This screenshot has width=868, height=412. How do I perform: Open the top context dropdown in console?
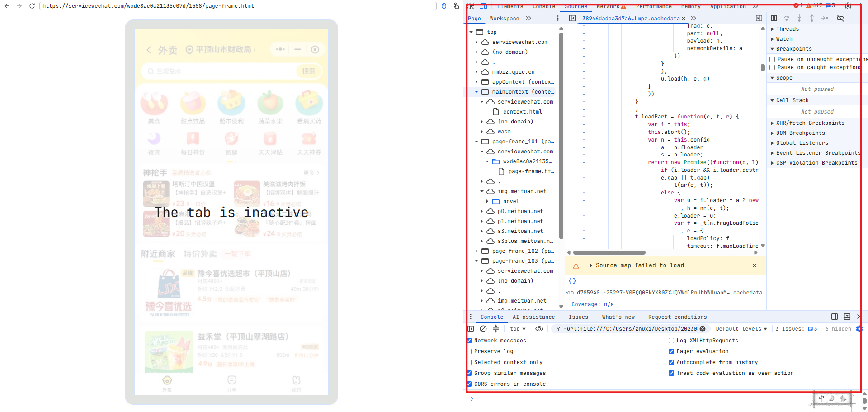[x=518, y=329]
